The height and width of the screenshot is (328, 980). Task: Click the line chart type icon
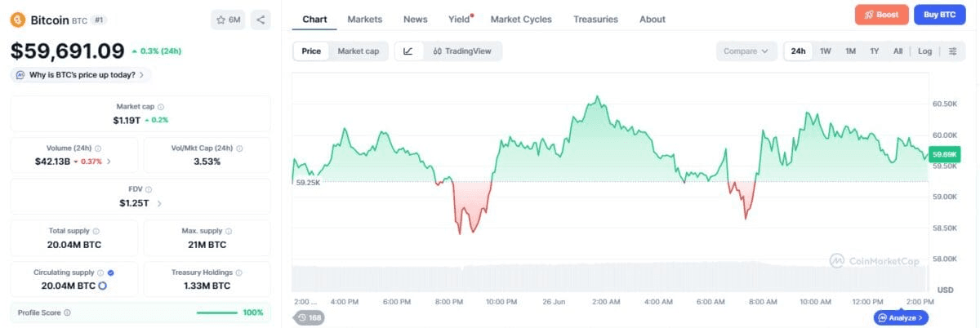408,51
